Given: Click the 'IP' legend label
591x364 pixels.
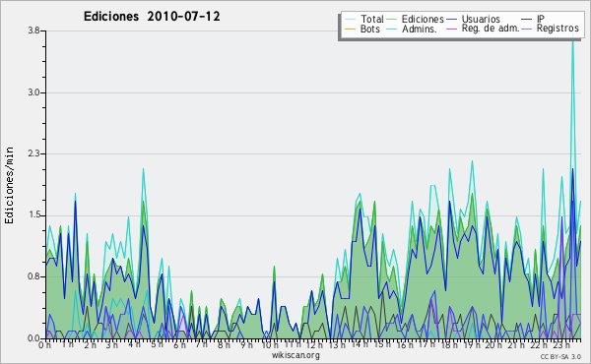Looking at the screenshot, I should pyautogui.click(x=541, y=19).
